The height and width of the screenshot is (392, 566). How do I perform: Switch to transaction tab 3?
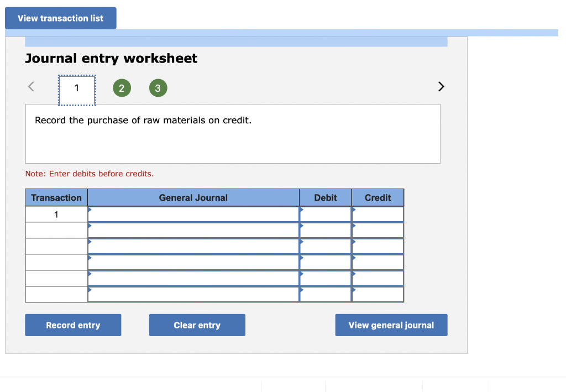tap(158, 87)
